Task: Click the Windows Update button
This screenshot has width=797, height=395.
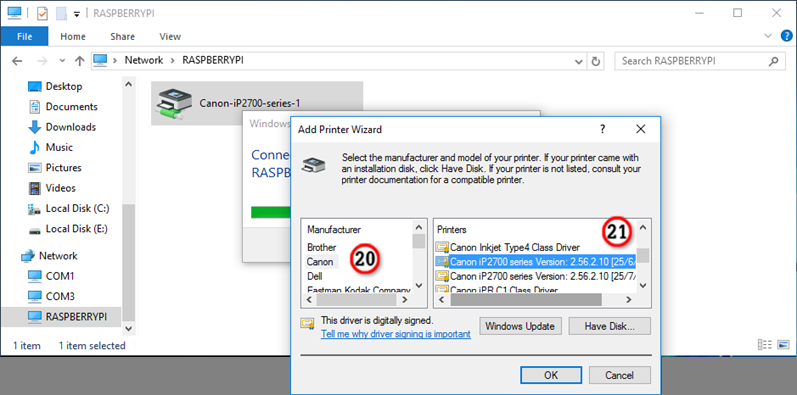Action: point(520,326)
